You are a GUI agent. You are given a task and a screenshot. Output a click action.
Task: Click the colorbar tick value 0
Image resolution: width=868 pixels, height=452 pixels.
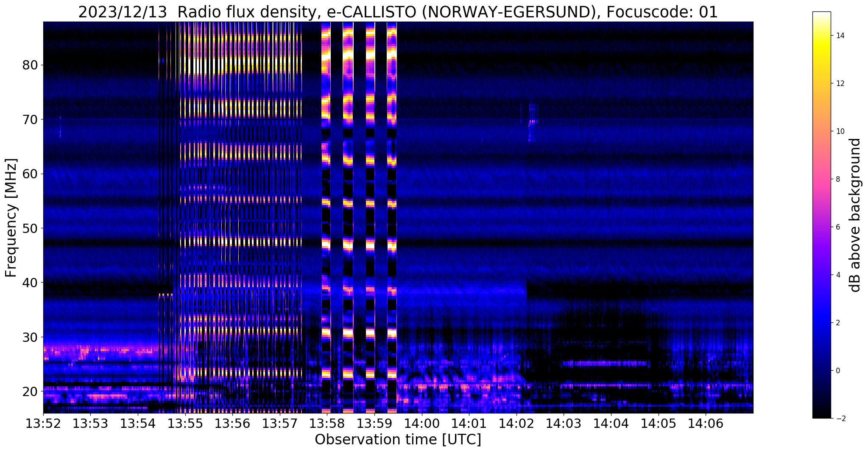tap(837, 371)
